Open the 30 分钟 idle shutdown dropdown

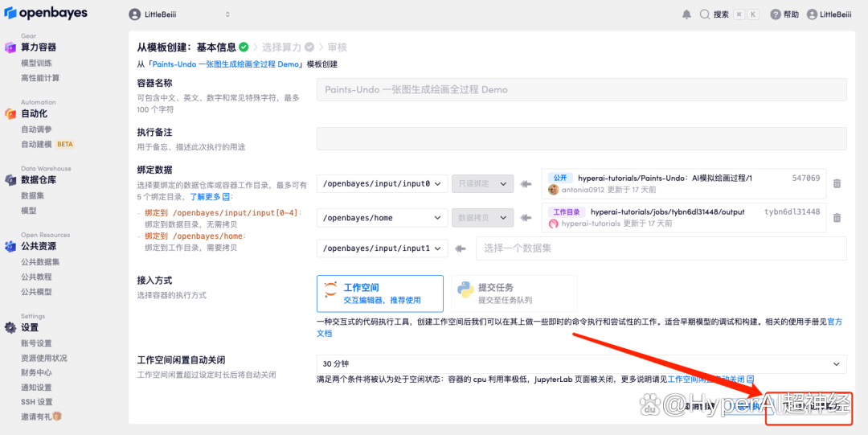tap(581, 364)
